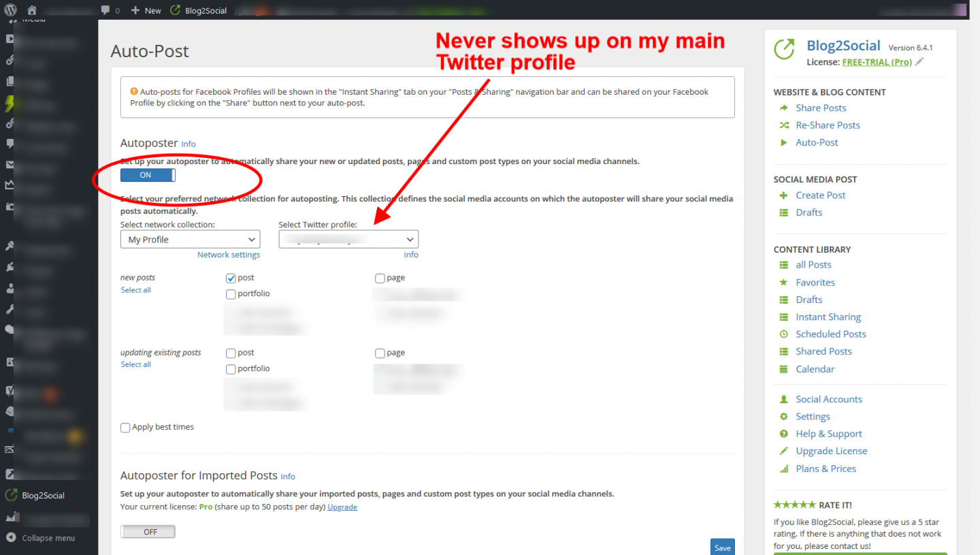Image resolution: width=980 pixels, height=555 pixels.
Task: Enable the Apply best times checkbox
Action: point(125,428)
